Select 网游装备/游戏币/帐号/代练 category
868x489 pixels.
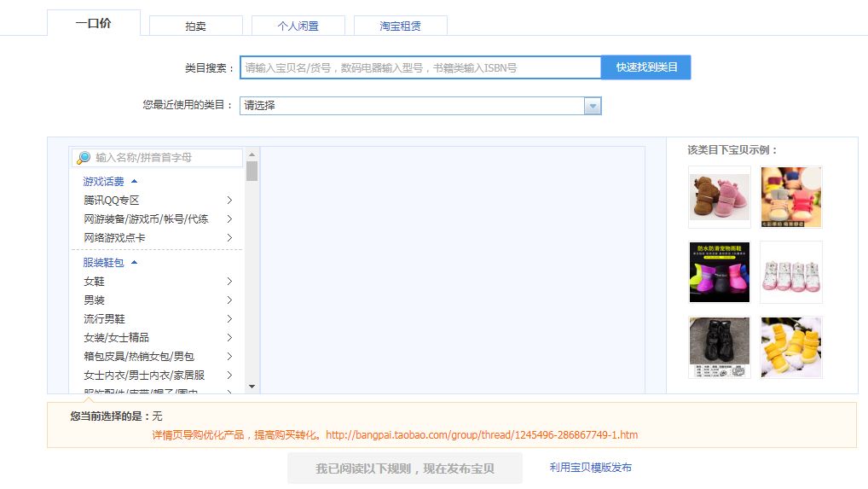[146, 219]
